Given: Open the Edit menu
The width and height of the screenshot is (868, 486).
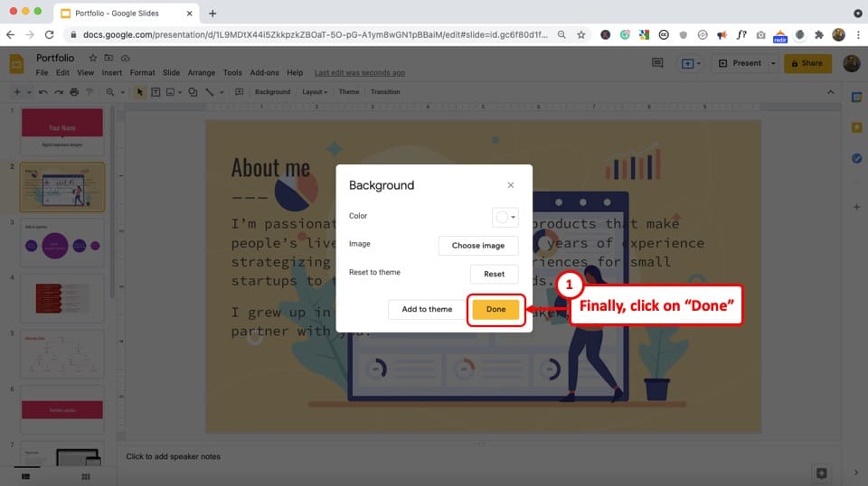Looking at the screenshot, I should pyautogui.click(x=62, y=72).
